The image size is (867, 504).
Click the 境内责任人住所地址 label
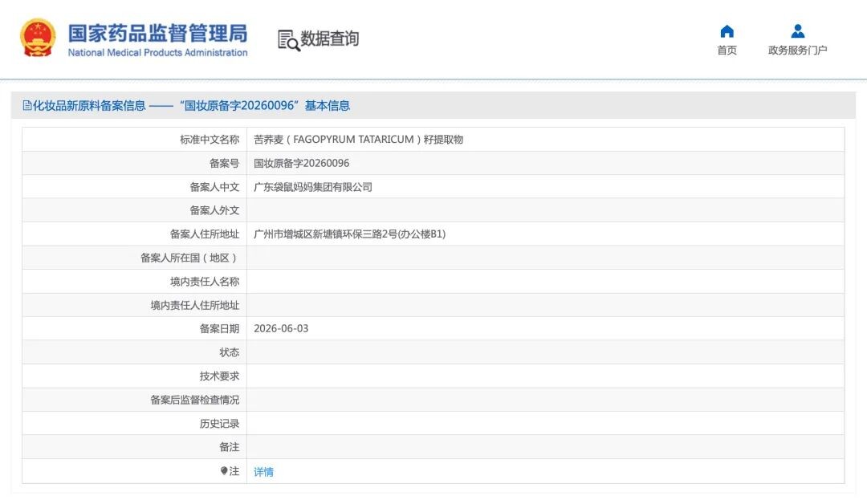click(x=194, y=305)
